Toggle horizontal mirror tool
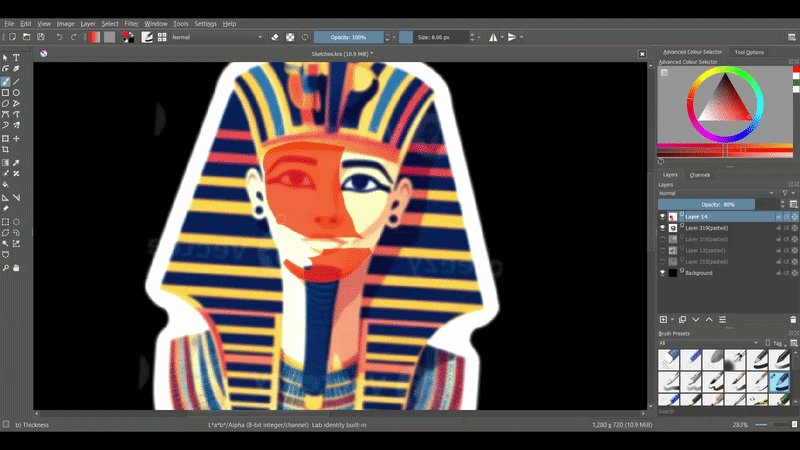Image resolution: width=800 pixels, height=450 pixels. [493, 37]
